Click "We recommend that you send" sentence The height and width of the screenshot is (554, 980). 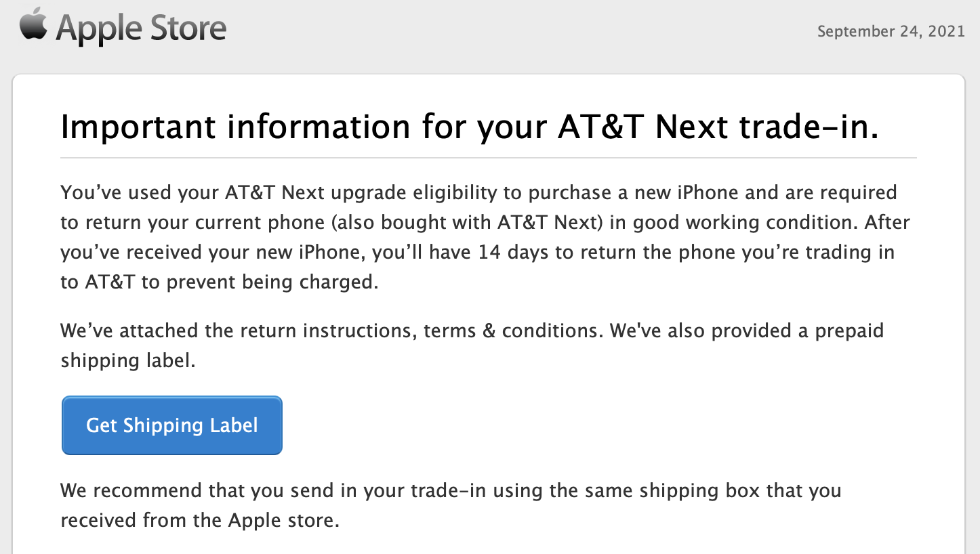(x=209, y=491)
